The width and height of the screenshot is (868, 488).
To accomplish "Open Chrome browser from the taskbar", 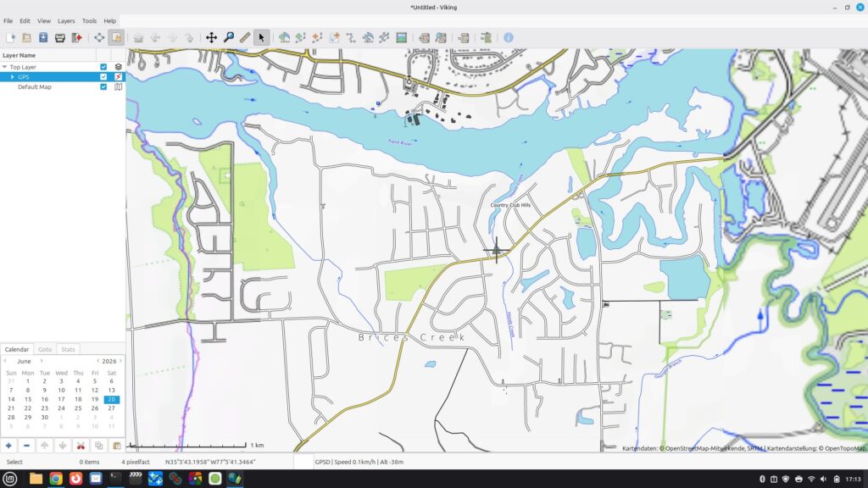I will pyautogui.click(x=56, y=479).
